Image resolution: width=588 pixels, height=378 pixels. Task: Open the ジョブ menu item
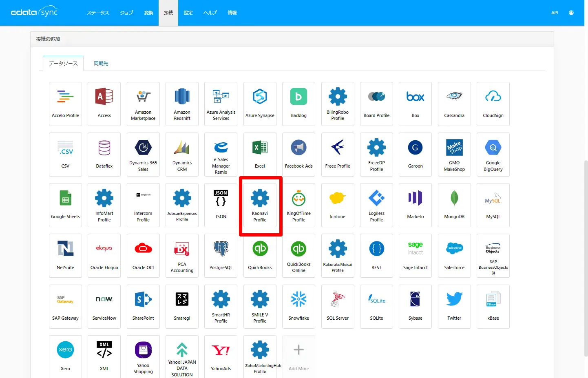click(x=126, y=13)
